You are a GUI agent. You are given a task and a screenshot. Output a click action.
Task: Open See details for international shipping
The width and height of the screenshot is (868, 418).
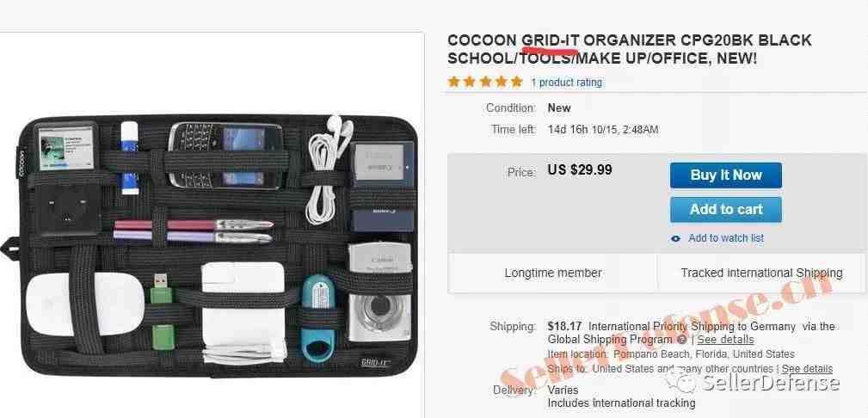point(725,340)
